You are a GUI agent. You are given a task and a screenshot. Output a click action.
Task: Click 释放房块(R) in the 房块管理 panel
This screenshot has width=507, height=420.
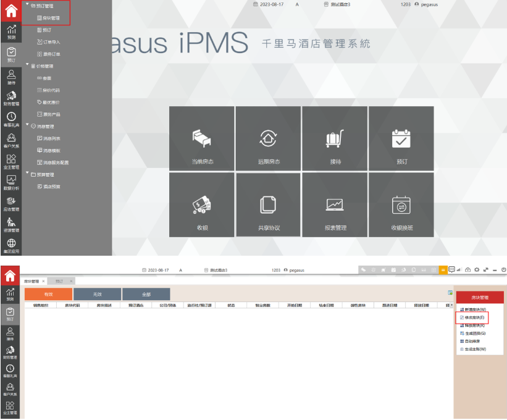pos(472,325)
